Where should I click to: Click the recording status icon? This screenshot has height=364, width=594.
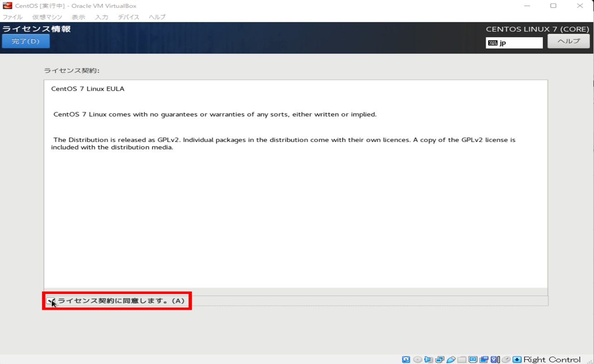[x=484, y=359]
